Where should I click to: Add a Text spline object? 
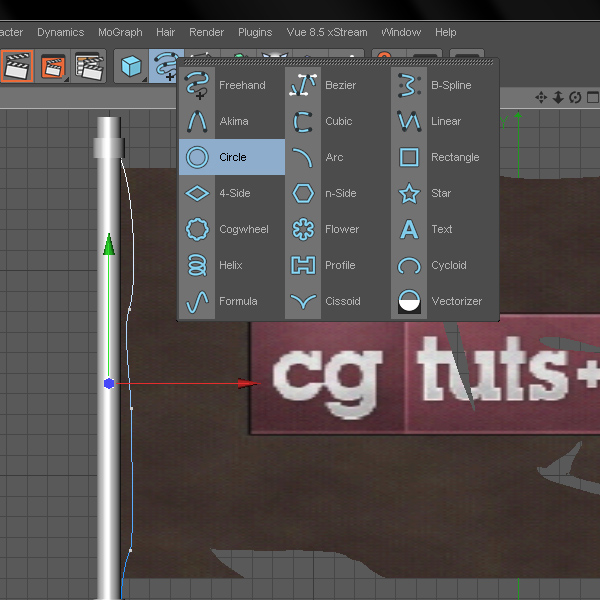point(444,229)
